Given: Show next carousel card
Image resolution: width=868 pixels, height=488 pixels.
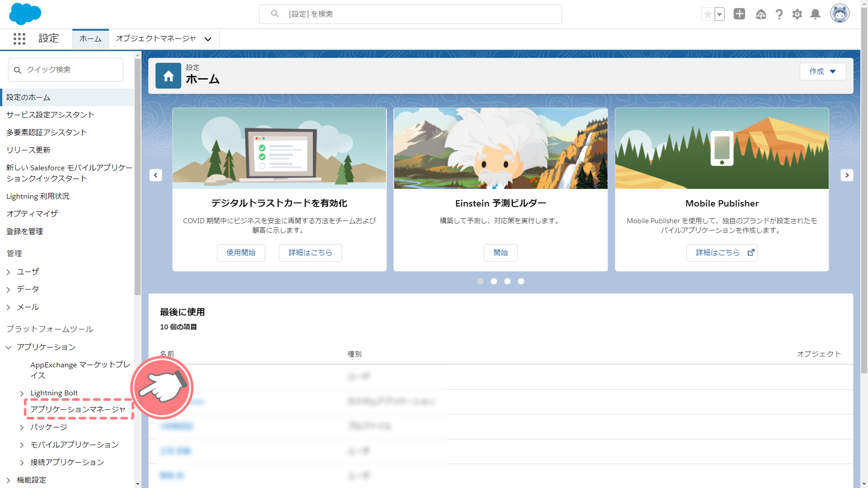Looking at the screenshot, I should tap(847, 175).
